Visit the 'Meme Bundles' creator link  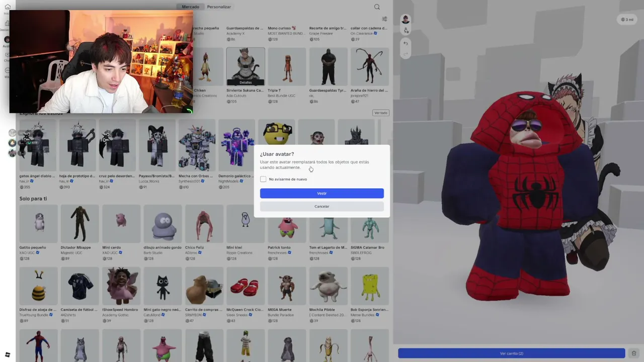[x=362, y=315]
